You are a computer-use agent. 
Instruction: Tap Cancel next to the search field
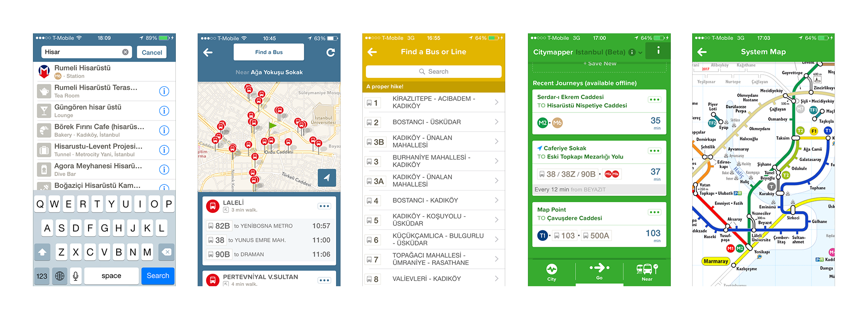pyautogui.click(x=152, y=52)
